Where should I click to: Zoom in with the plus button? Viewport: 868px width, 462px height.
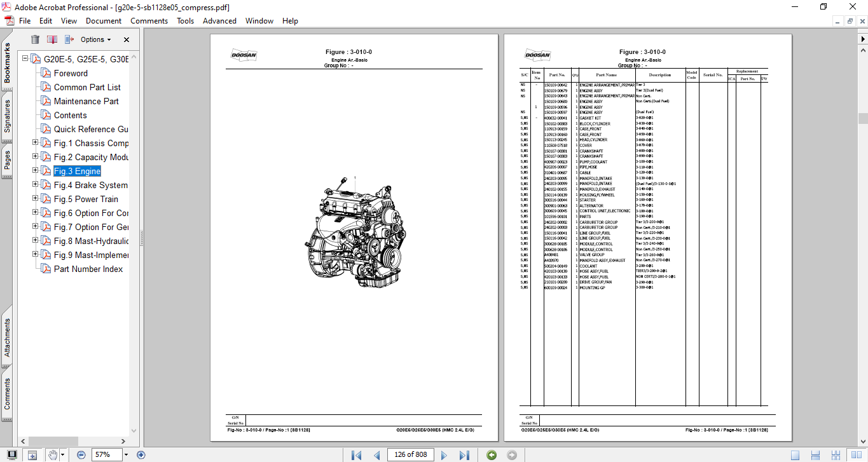[x=141, y=455]
